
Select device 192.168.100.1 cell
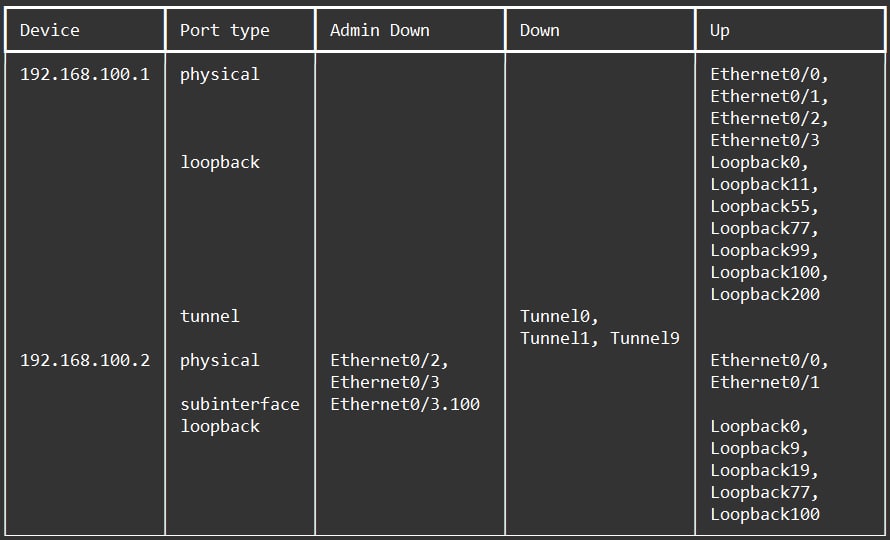click(85, 74)
